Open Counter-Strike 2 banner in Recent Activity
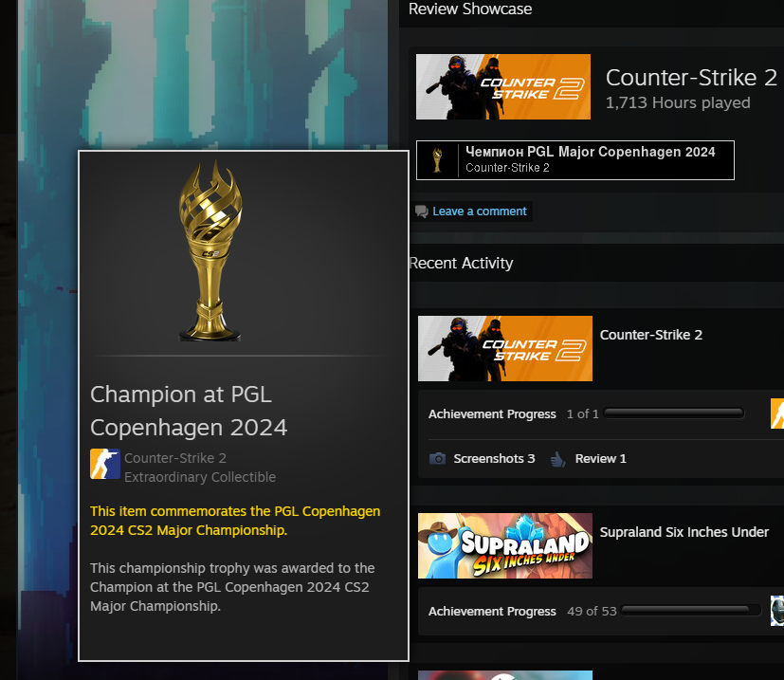Viewport: 784px width, 680px height. (x=505, y=348)
